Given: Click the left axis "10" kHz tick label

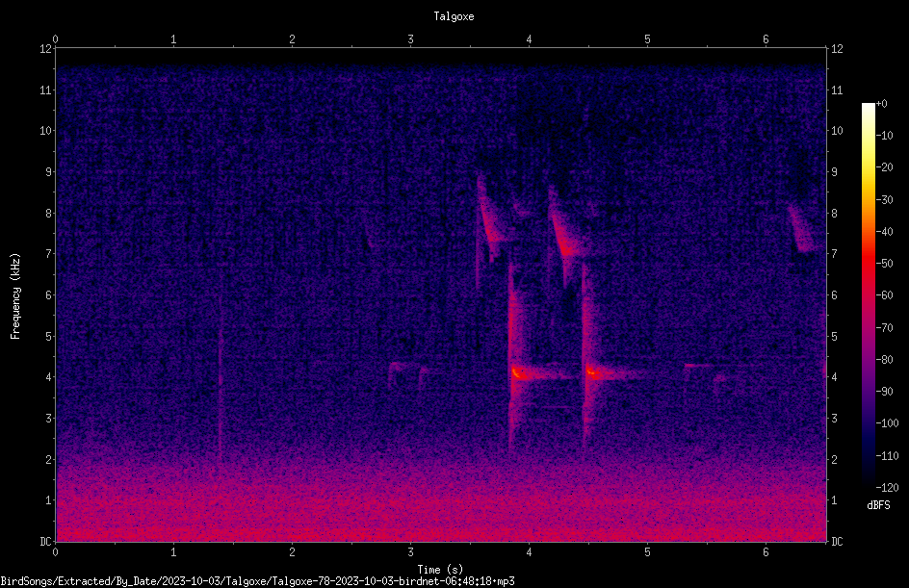Looking at the screenshot, I should (46, 131).
